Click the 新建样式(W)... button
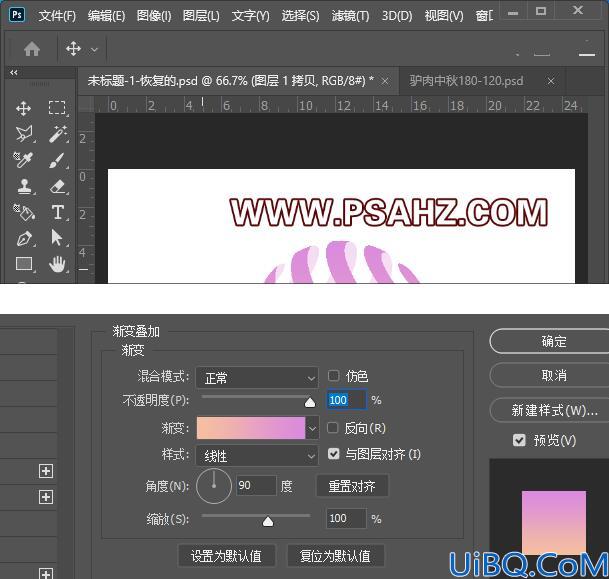Image resolution: width=609 pixels, height=579 pixels. click(549, 410)
